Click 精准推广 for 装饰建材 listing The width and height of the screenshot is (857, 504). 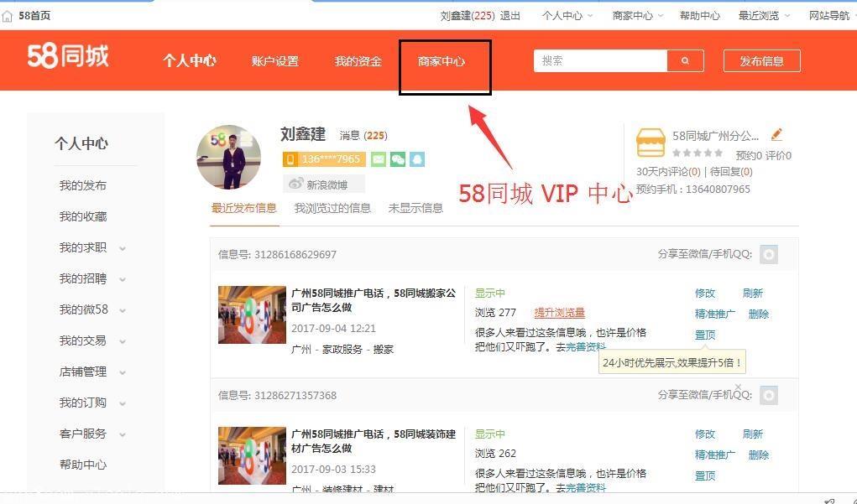715,455
